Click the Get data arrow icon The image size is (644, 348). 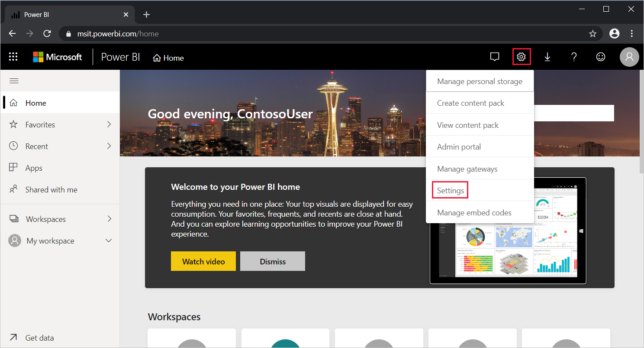(14, 338)
